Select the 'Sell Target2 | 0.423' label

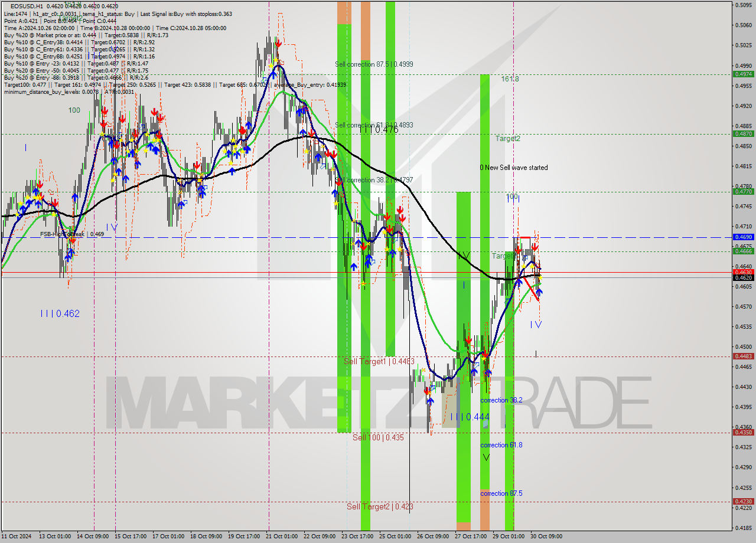(380, 507)
